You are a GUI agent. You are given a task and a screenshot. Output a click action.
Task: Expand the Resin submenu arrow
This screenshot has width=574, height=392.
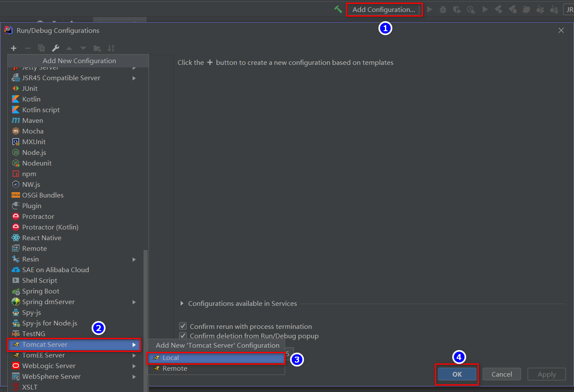click(x=134, y=259)
